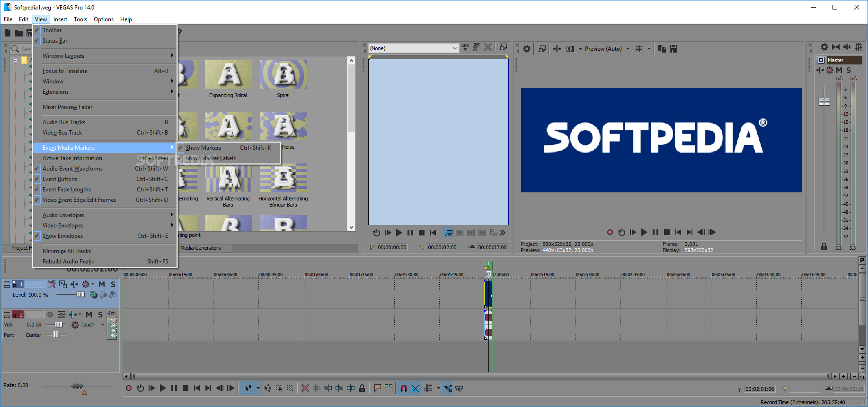Select the Selection Edit Tool icon
The height and width of the screenshot is (407, 868).
279,388
